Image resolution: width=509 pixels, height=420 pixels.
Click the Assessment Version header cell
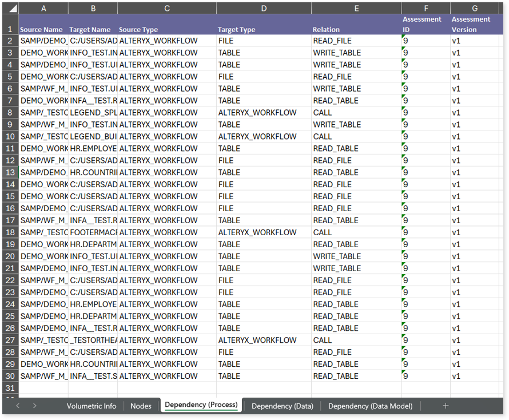point(475,25)
